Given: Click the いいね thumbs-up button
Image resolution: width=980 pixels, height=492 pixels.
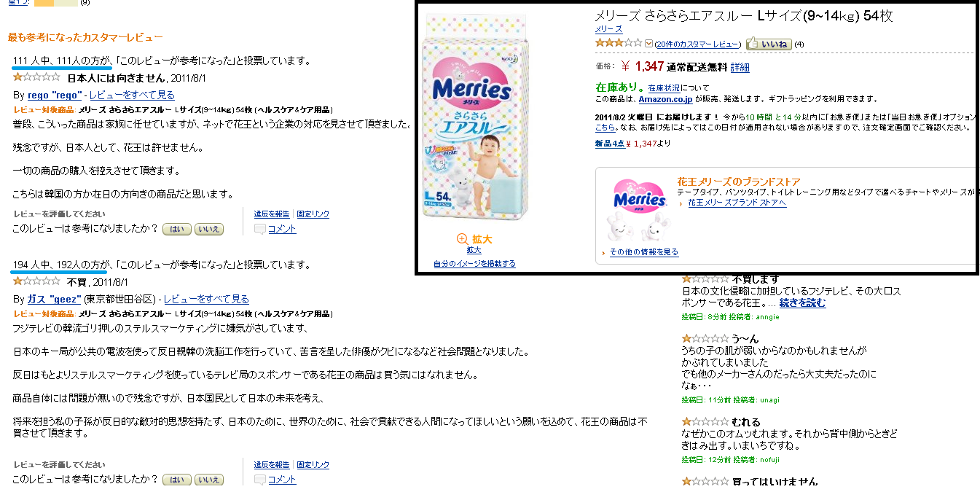Looking at the screenshot, I should click(x=769, y=44).
